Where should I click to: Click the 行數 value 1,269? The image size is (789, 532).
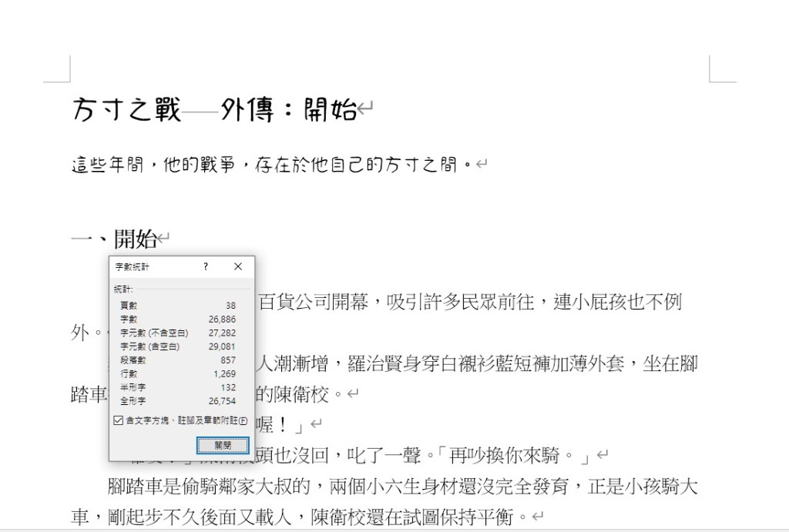pos(224,374)
